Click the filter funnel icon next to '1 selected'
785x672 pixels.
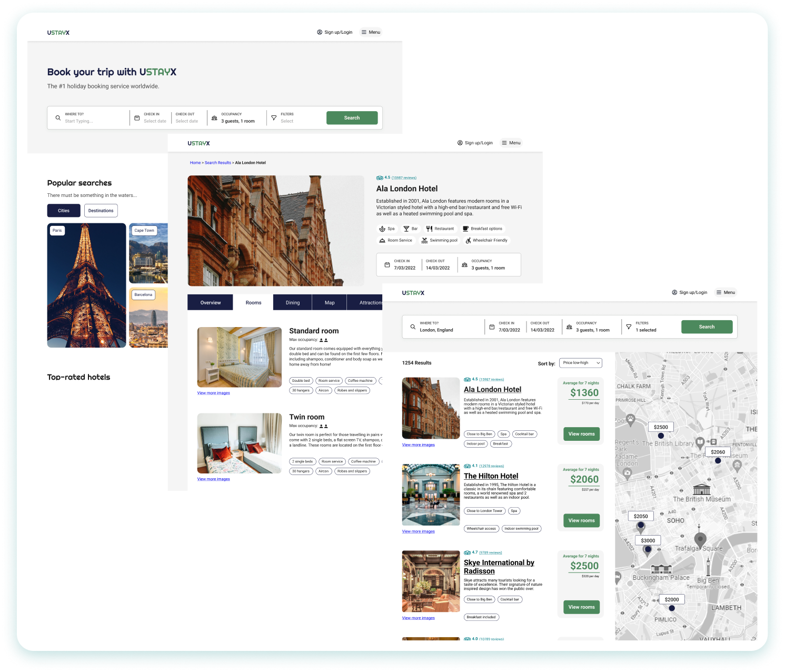coord(629,327)
